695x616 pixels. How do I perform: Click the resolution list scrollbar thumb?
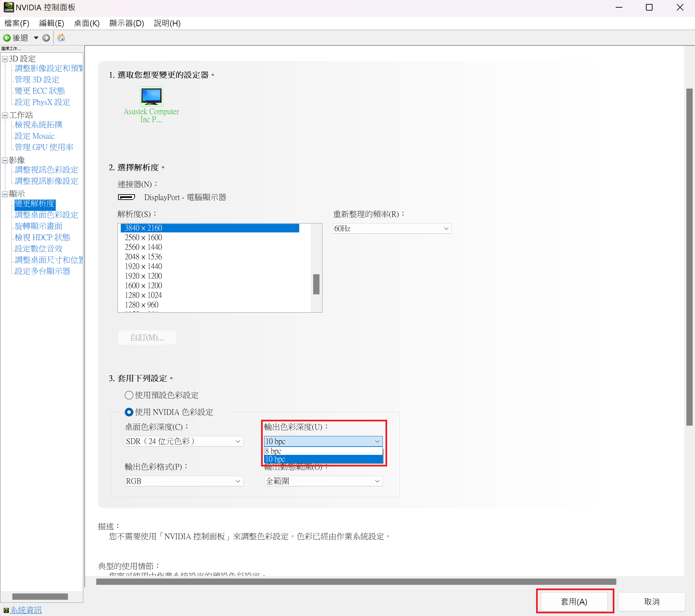[316, 284]
